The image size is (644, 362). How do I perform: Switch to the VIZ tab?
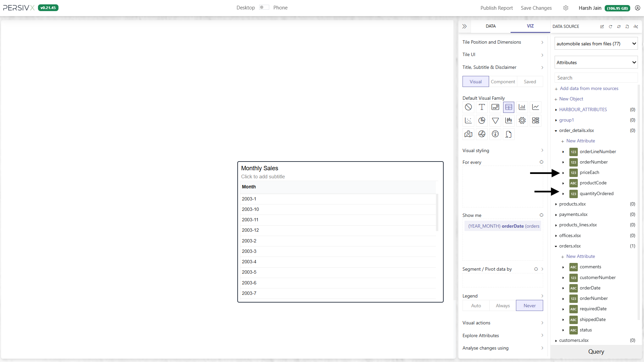tap(530, 26)
